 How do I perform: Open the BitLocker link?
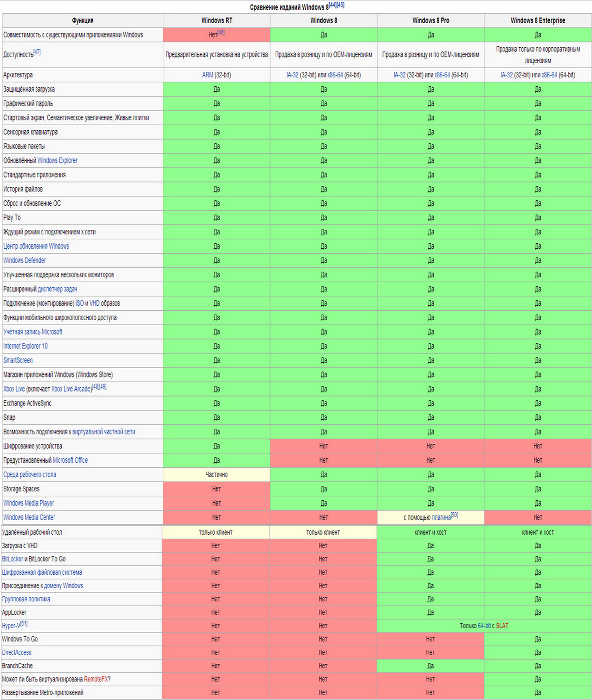pos(12,559)
